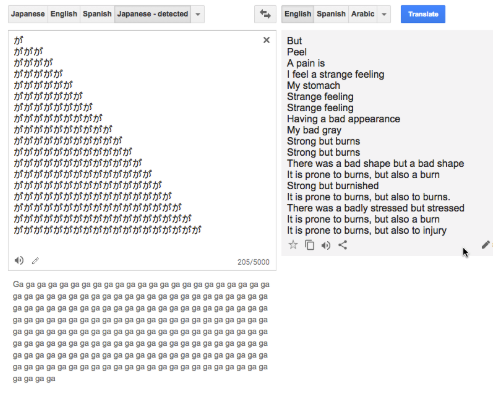Listen to the English translation
This screenshot has width=498, height=394.
[x=326, y=245]
